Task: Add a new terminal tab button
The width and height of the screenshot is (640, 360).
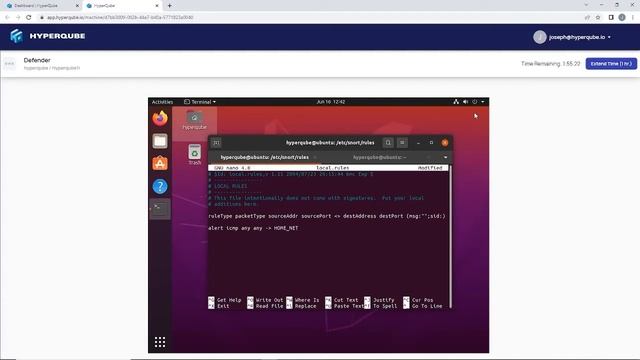Action: coord(216,142)
